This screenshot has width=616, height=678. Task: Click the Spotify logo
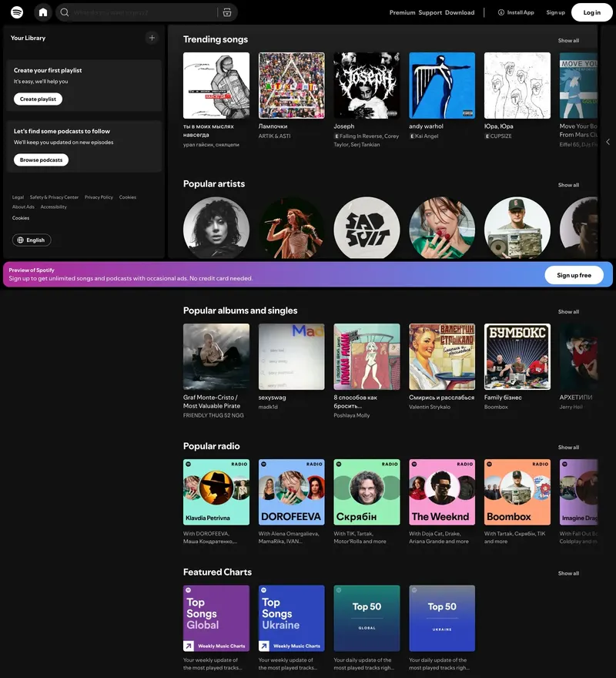pos(17,12)
